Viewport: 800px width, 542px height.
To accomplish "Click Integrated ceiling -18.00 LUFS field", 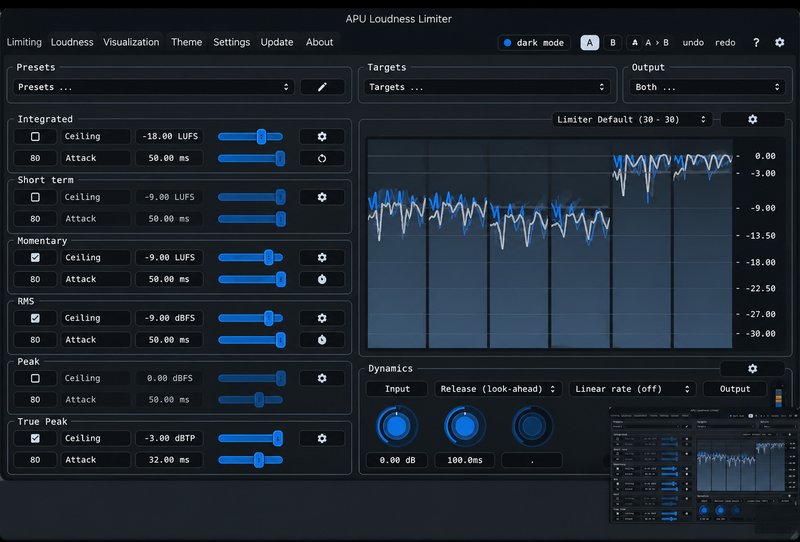I will tap(169, 136).
